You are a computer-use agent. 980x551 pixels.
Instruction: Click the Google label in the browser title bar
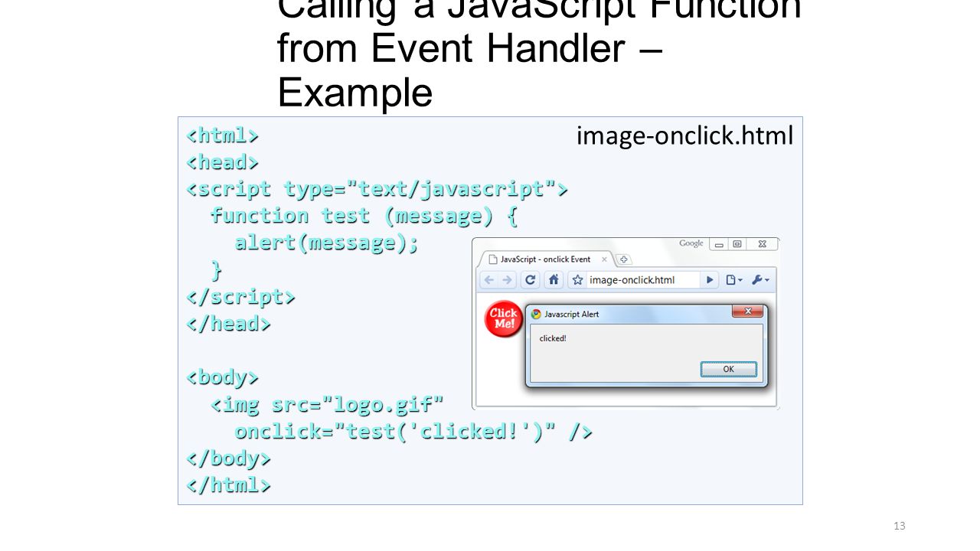point(691,243)
